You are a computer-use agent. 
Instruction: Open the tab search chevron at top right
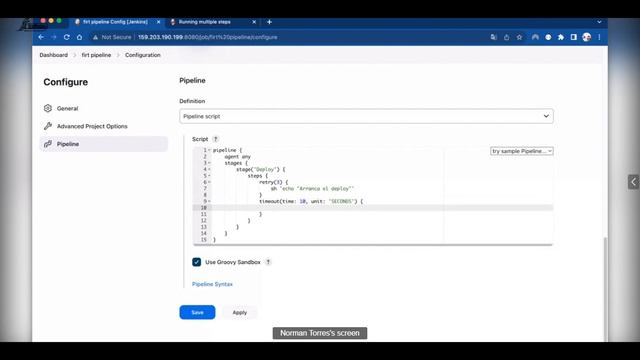click(x=599, y=22)
